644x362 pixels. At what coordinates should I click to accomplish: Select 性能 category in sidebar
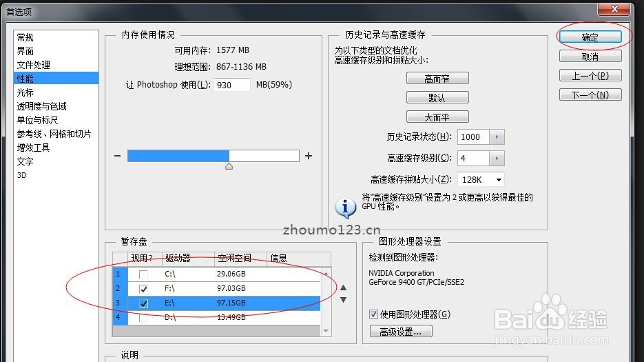(56, 78)
